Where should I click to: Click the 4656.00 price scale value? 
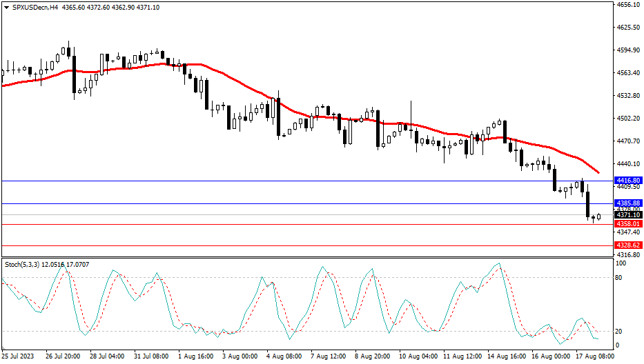coord(627,5)
